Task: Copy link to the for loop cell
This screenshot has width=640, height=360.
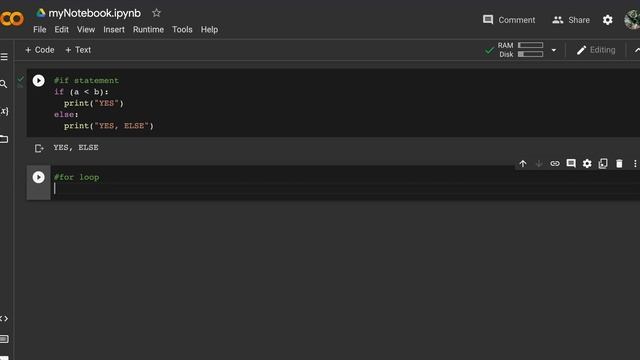Action: (x=555, y=164)
